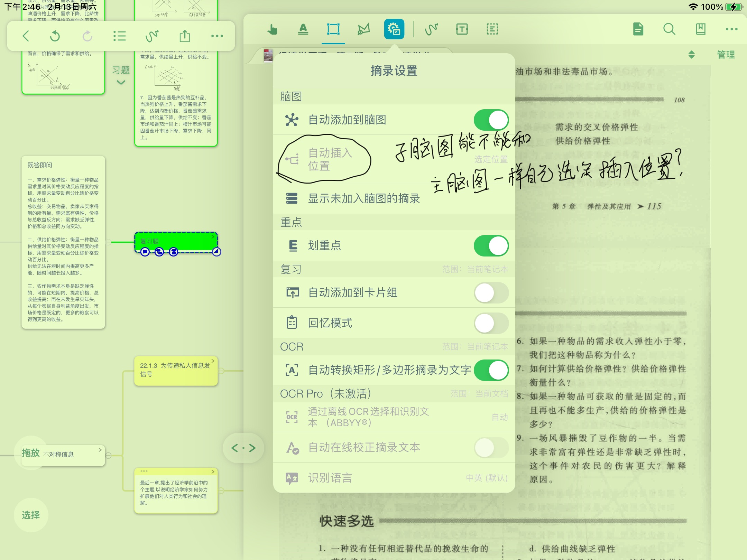Viewport: 747px width, 560px height.
Task: Open 选定位置 option for insert position
Action: point(491,159)
